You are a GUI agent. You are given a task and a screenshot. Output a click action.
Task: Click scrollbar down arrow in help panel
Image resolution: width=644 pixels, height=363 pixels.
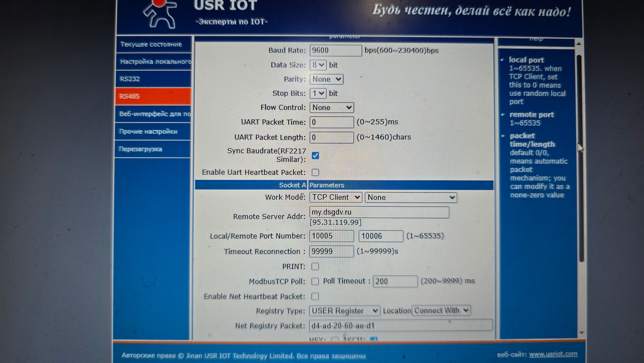point(581,332)
